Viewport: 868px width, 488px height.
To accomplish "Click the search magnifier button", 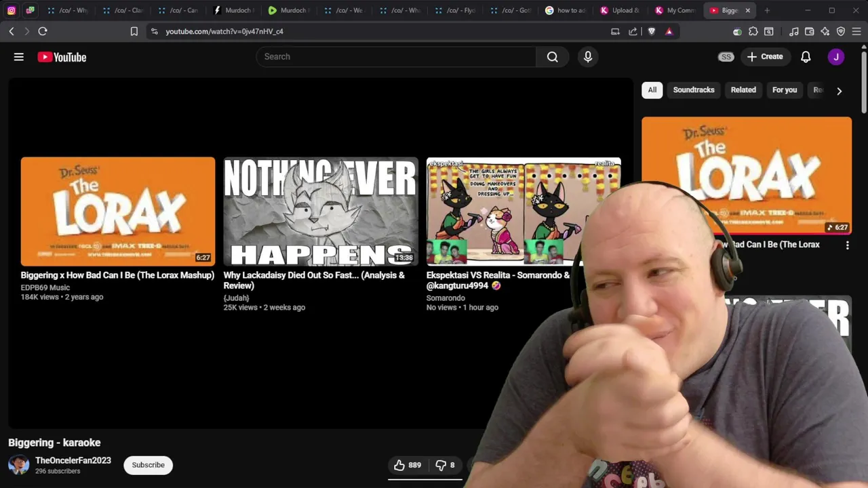I will (553, 57).
